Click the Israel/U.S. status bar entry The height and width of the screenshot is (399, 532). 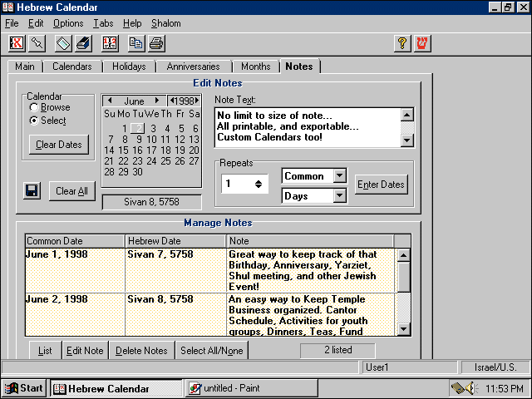495,367
